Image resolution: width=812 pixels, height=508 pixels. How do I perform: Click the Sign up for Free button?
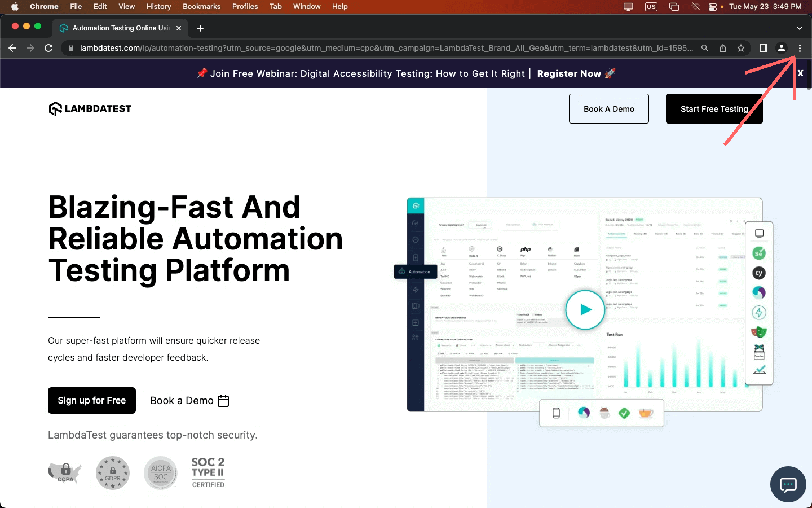coord(91,400)
